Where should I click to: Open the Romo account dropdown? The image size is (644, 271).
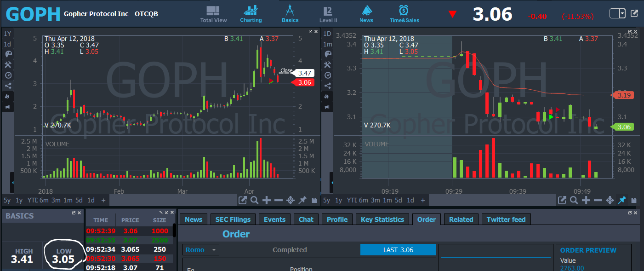tap(201, 250)
